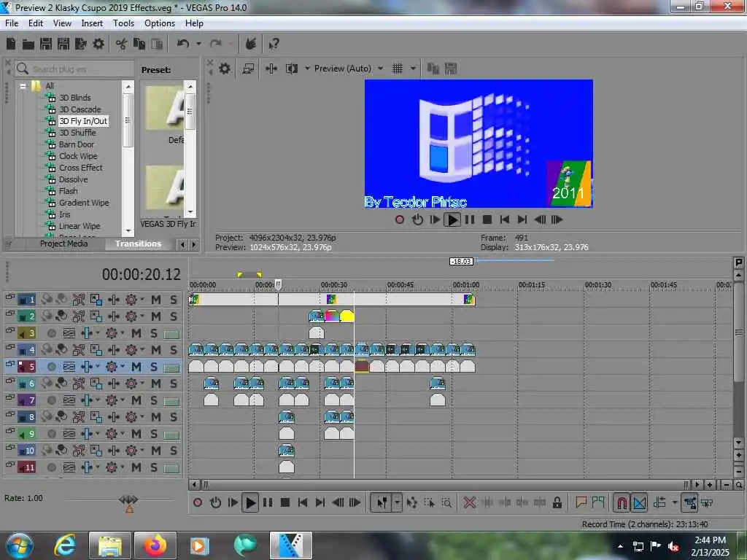The width and height of the screenshot is (747, 560).
Task: Toggle the Lock event icon
Action: [557, 502]
